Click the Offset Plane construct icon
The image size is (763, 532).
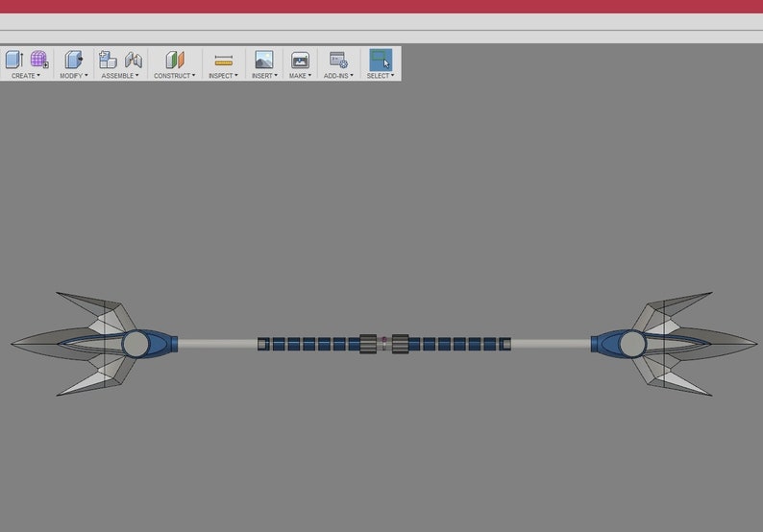click(175, 60)
